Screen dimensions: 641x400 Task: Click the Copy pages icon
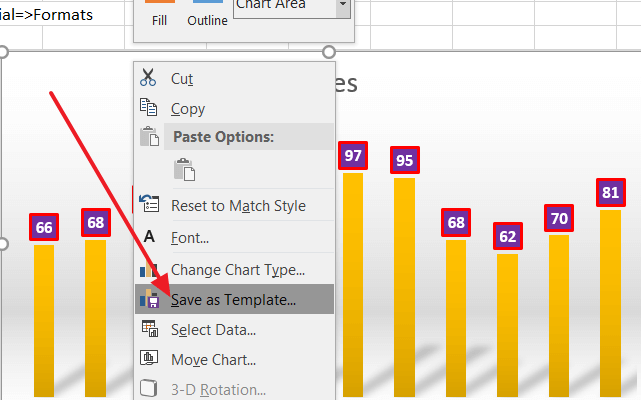pyautogui.click(x=148, y=107)
